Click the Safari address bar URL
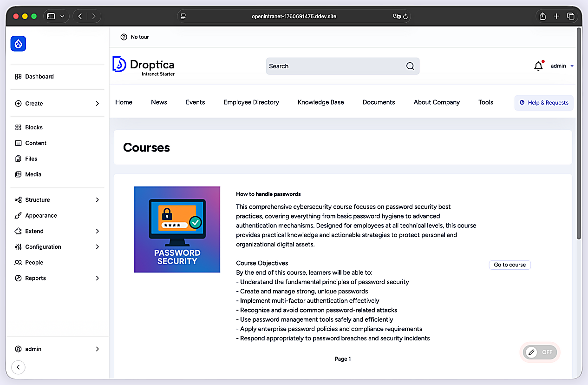 pyautogui.click(x=294, y=16)
